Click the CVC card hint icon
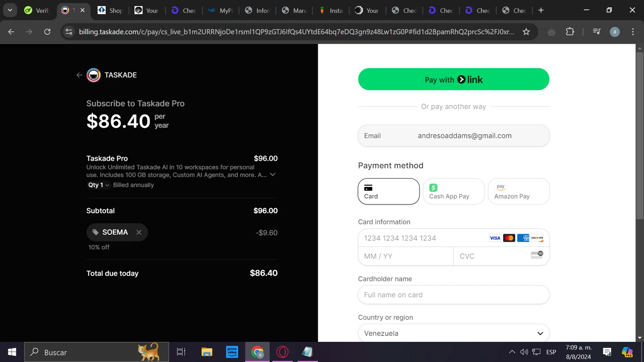Viewport: 644px width, 362px height. click(537, 255)
